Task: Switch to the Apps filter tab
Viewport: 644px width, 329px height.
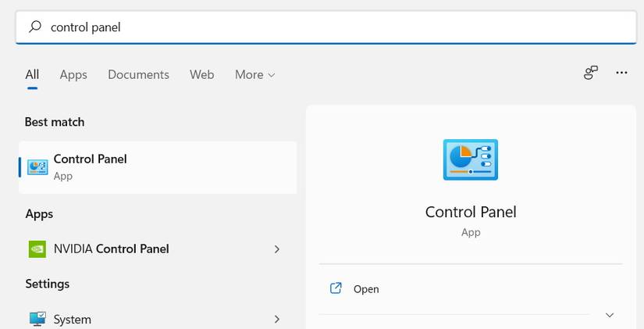Action: coord(73,75)
